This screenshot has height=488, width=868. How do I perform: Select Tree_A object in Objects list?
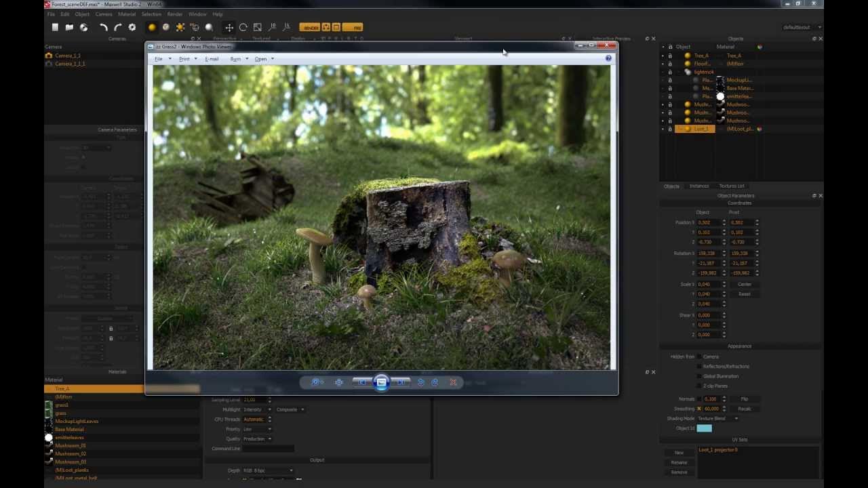coord(701,56)
